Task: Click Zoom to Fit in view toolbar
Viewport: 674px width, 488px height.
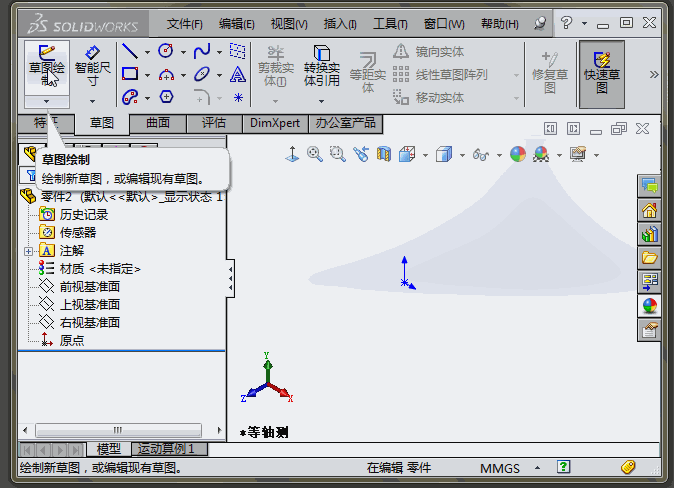Action: [x=315, y=154]
